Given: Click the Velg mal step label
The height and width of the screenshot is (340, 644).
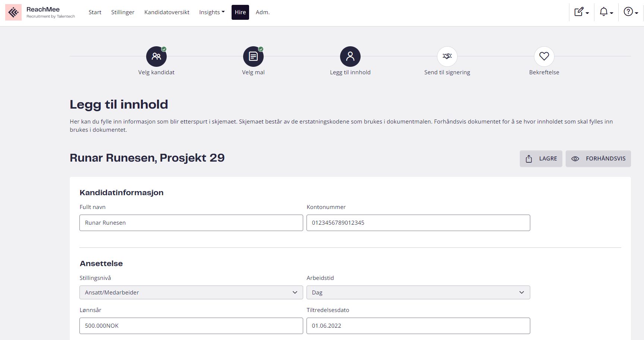Looking at the screenshot, I should pos(253,72).
